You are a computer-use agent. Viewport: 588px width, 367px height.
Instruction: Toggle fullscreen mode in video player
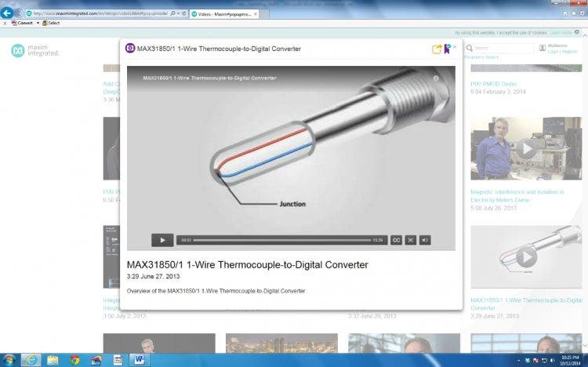click(x=410, y=240)
